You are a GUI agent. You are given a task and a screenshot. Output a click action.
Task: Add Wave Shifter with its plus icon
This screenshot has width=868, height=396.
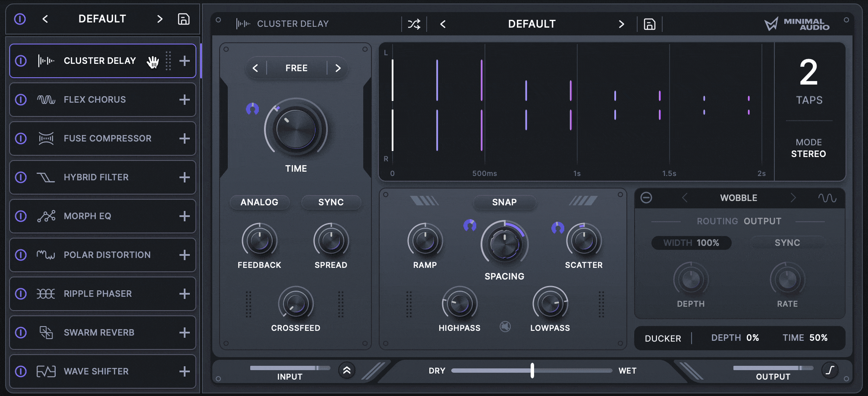pos(185,371)
